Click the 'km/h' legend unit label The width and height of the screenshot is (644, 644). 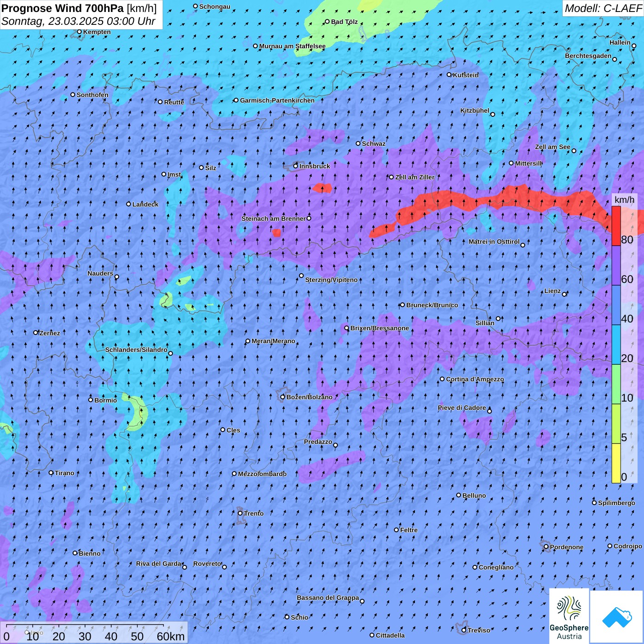[624, 199]
